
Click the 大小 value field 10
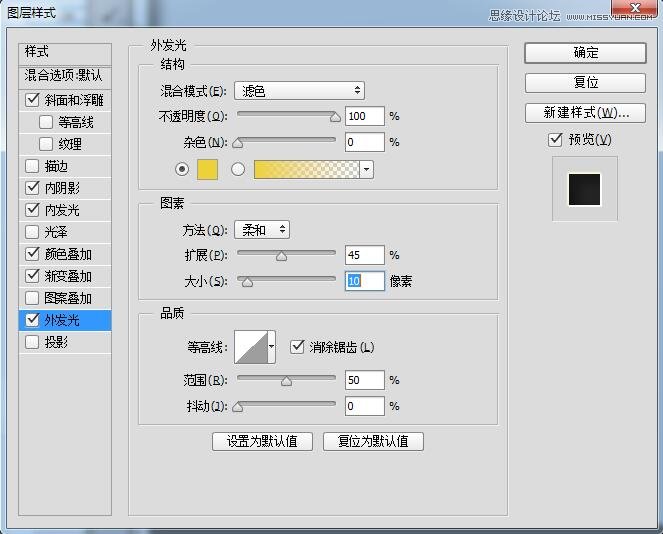pos(364,281)
